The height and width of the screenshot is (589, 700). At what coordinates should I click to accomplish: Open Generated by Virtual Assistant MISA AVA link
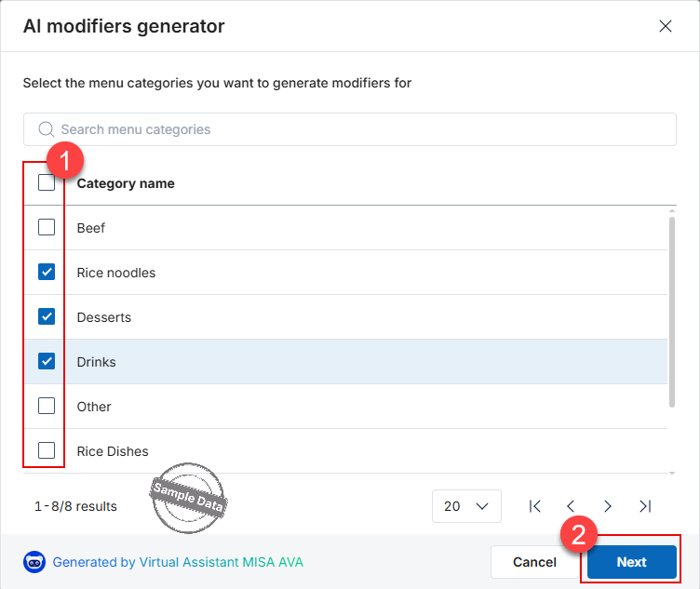178,562
